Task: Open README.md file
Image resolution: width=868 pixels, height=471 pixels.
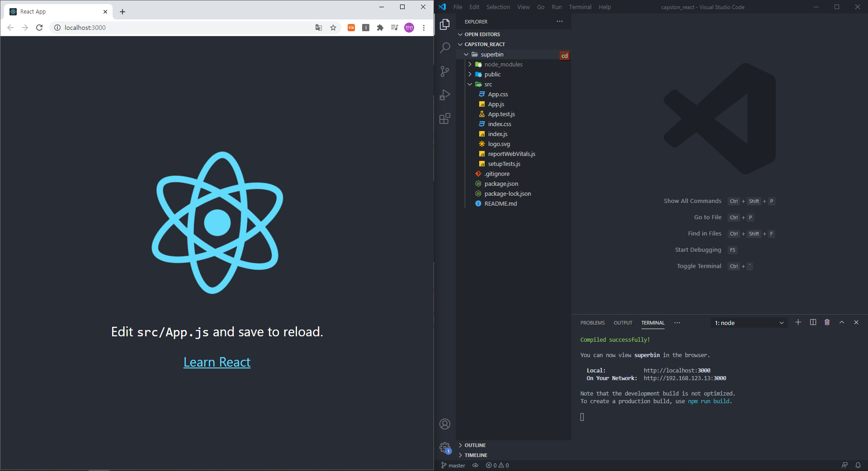Action: (x=514, y=203)
